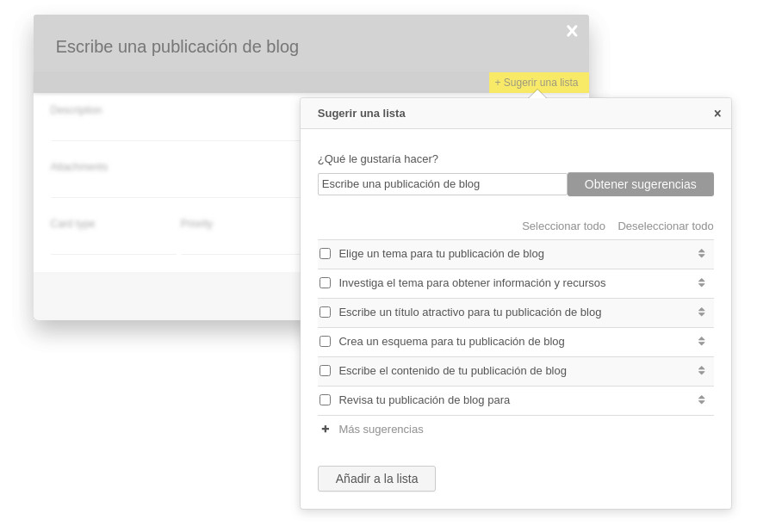Screen dimensions: 757x532
Task: Click the "¿Qué le gustaría hacer?" text input field
Action: pos(442,183)
